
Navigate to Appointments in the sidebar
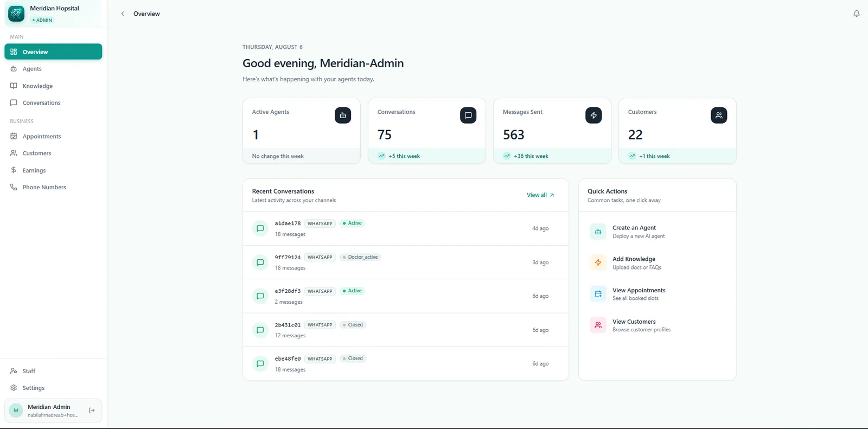pyautogui.click(x=53, y=136)
